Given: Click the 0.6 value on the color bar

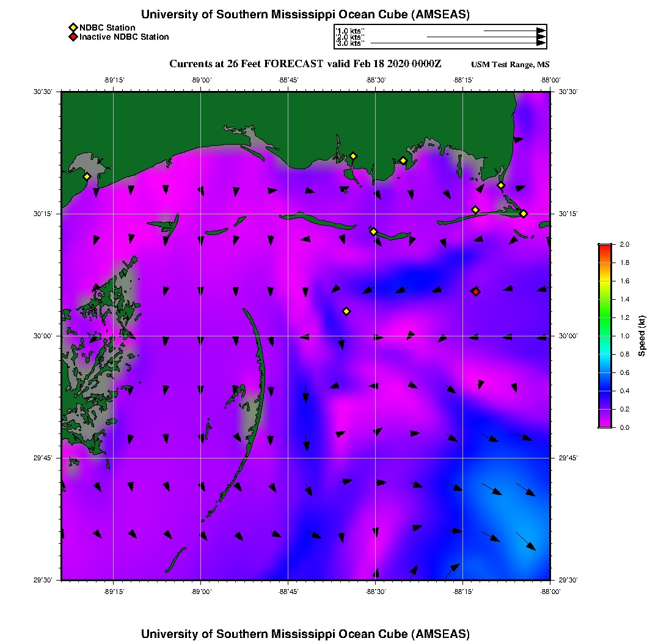Looking at the screenshot, I should coord(624,372).
